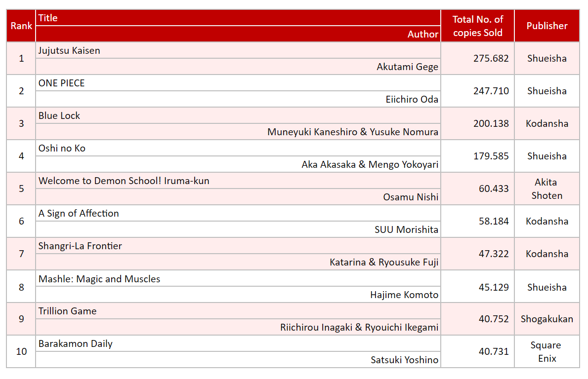Click the Publisher column header
The width and height of the screenshot is (588, 379).
[547, 26]
